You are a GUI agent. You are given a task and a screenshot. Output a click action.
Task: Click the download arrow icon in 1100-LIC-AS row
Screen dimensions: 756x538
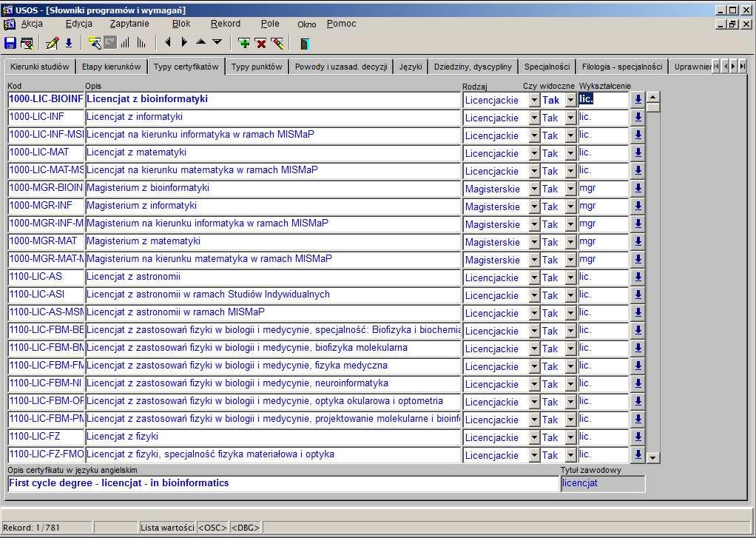click(x=638, y=278)
